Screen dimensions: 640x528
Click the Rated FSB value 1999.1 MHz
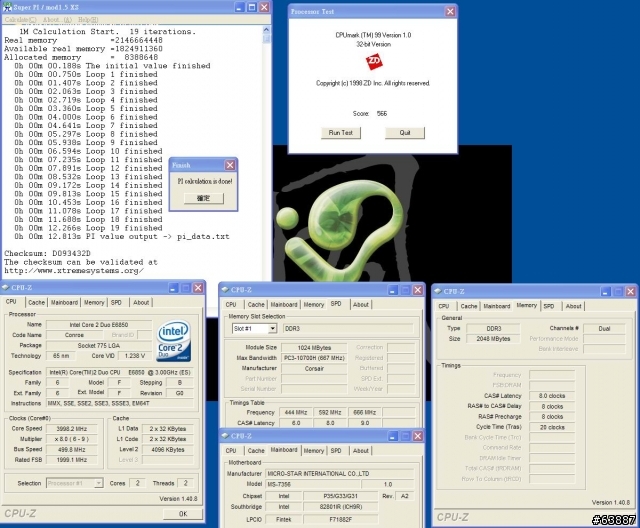[72, 460]
